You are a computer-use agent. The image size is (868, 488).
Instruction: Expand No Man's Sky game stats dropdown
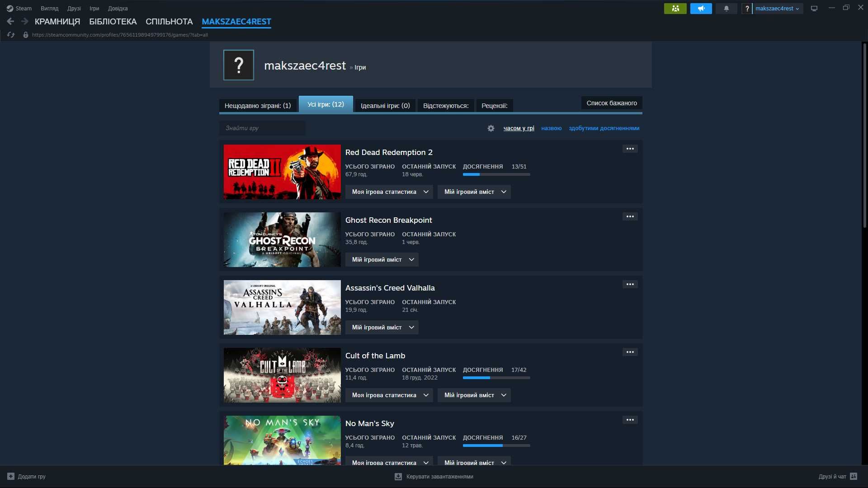389,461
